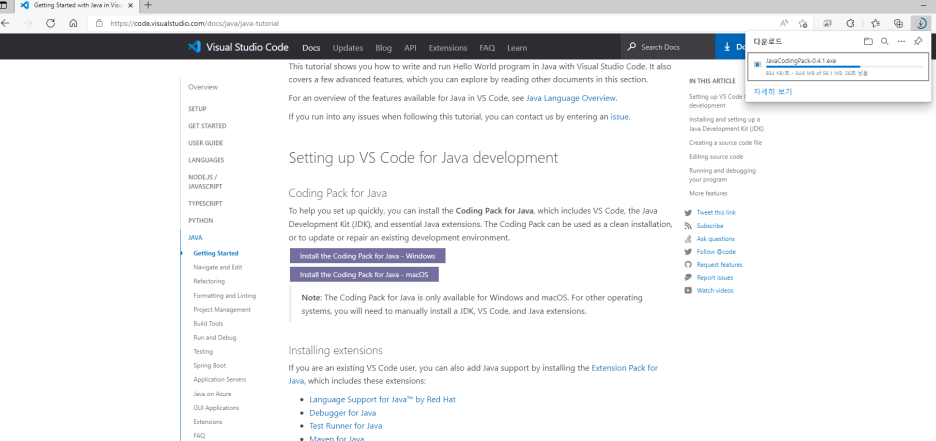Open the read aloud icon
Screen dimensions: 936x441
click(784, 23)
